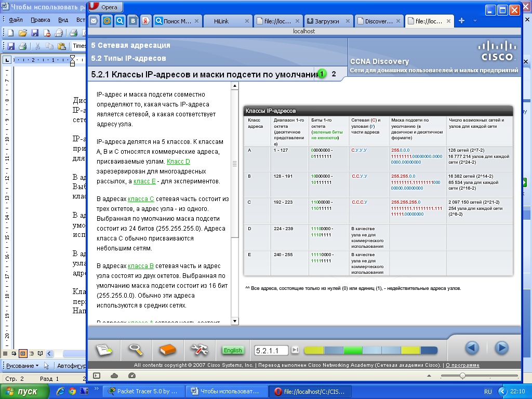Switch to the HiLink tab
The height and width of the screenshot is (399, 532).
(x=228, y=21)
